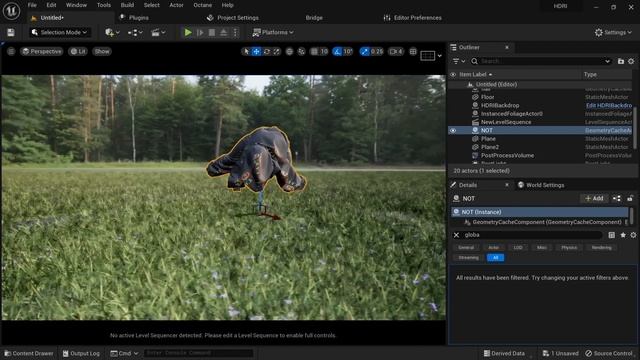
Task: Toggle scale snapping icon
Action: 364,51
